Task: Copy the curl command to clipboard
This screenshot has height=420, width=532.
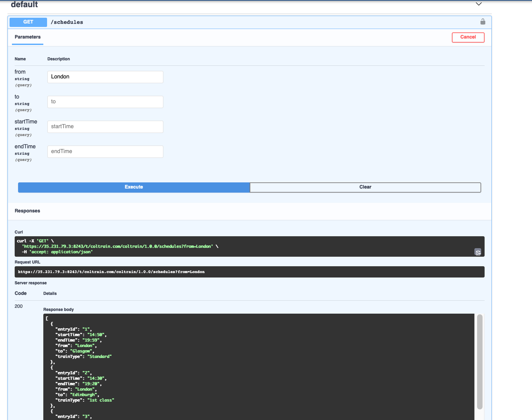Action: [478, 252]
